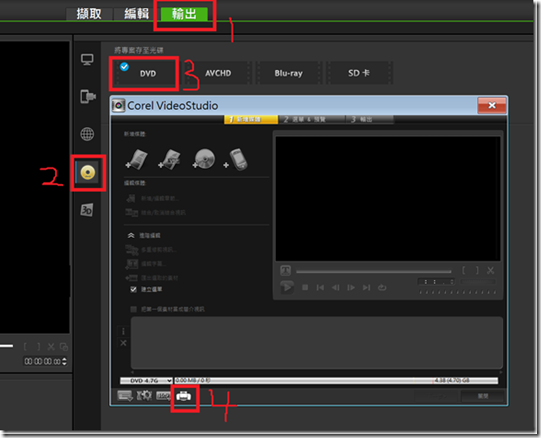Screen dimensions: 541x438
Task: Open the DVD 4.7G disc size dropdown
Action: tap(146, 380)
